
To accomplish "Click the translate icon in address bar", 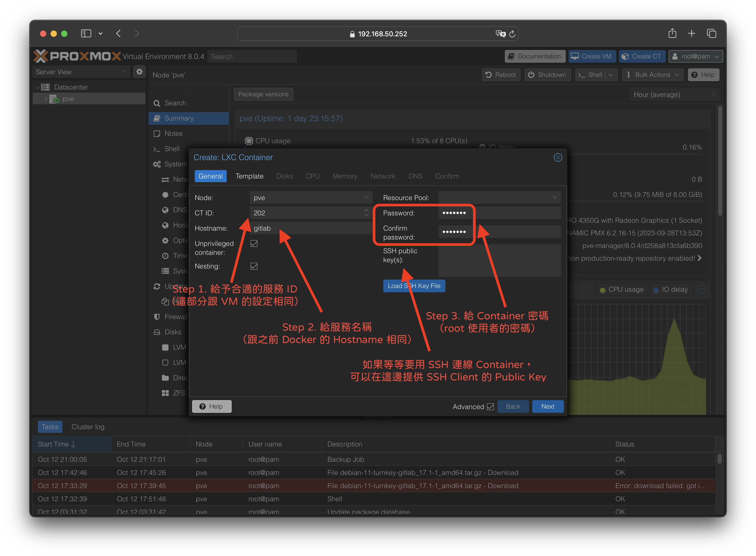I will pos(500,34).
